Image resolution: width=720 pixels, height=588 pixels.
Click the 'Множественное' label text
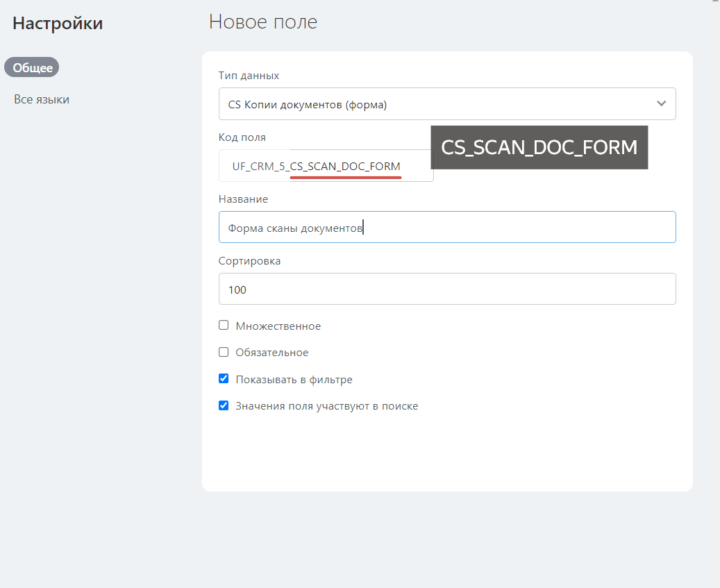(x=278, y=326)
